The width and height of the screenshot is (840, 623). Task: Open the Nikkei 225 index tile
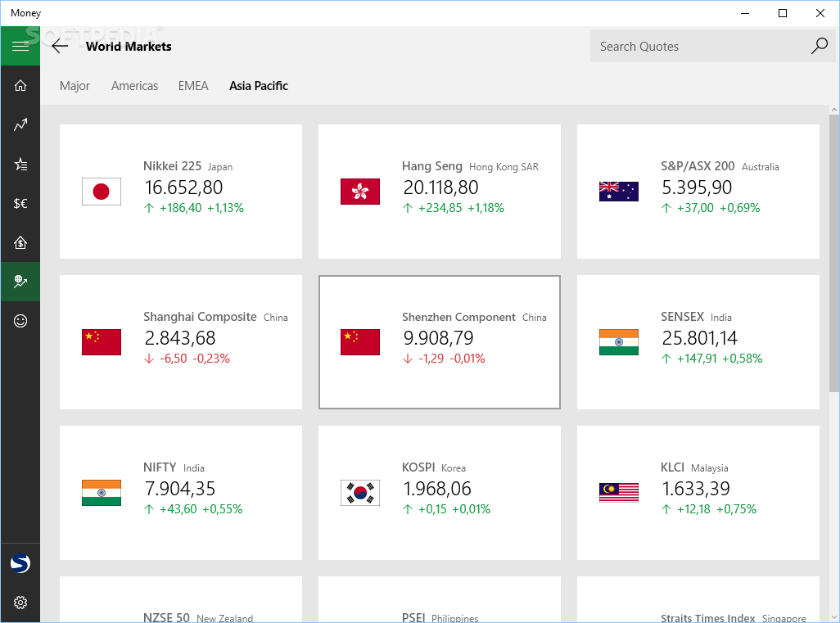coord(180,190)
